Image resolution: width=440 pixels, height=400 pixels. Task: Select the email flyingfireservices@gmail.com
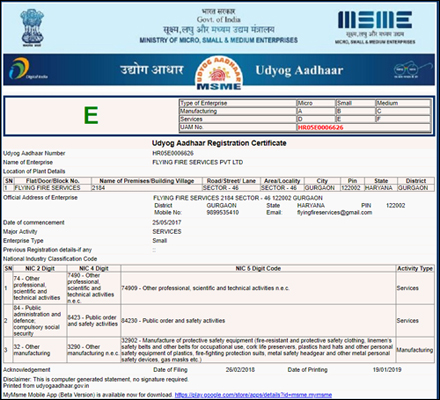click(x=334, y=212)
